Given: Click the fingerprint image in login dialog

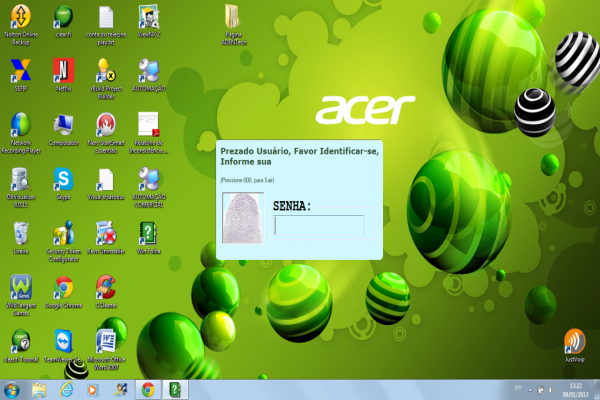Looking at the screenshot, I should click(x=243, y=218).
